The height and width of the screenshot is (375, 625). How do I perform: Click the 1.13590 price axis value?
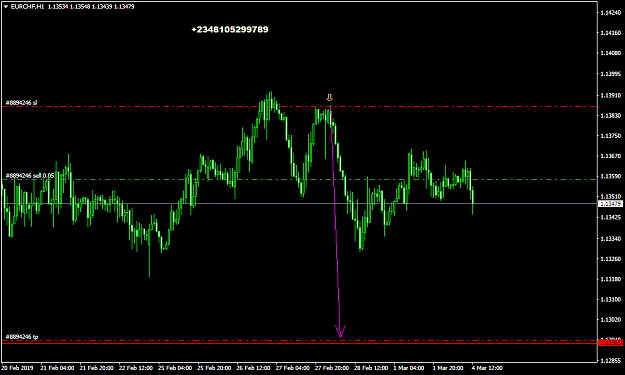611,176
